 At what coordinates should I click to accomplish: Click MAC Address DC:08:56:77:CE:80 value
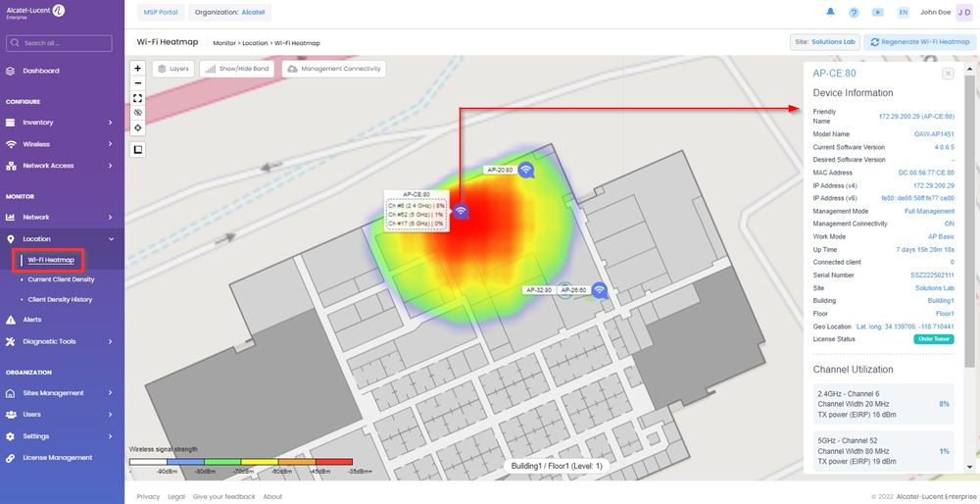926,173
